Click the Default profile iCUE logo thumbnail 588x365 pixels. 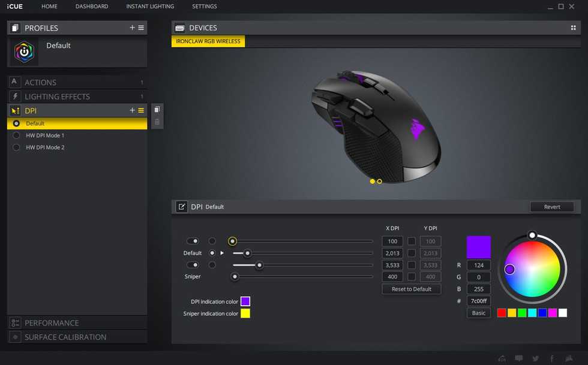(24, 52)
